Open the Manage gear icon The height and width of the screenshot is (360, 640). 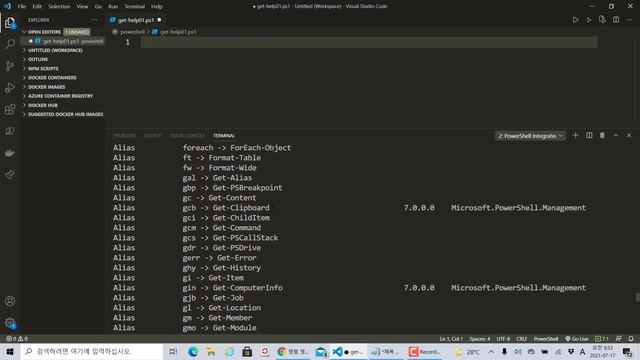click(10, 323)
